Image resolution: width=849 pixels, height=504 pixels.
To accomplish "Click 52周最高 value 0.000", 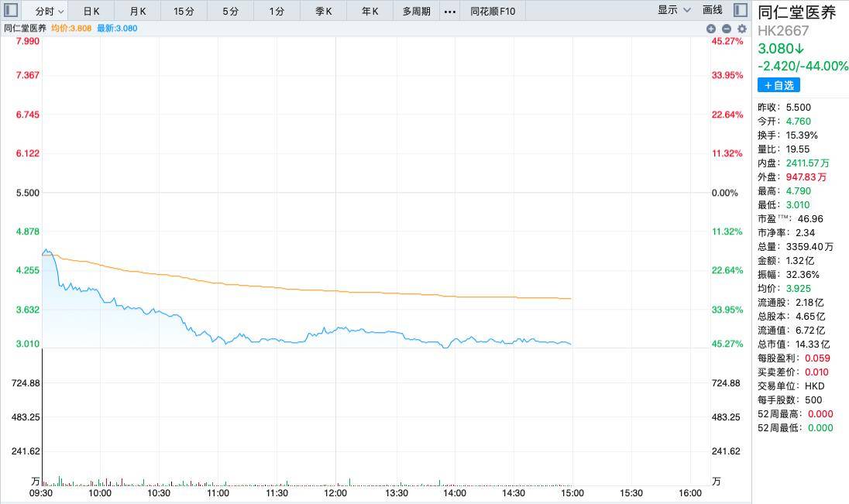I will point(820,414).
